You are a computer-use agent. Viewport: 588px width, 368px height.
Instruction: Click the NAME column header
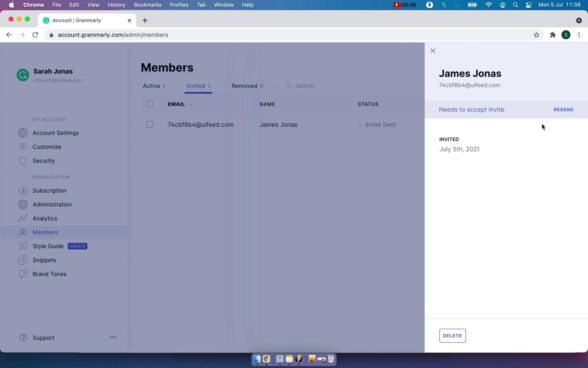tap(267, 104)
